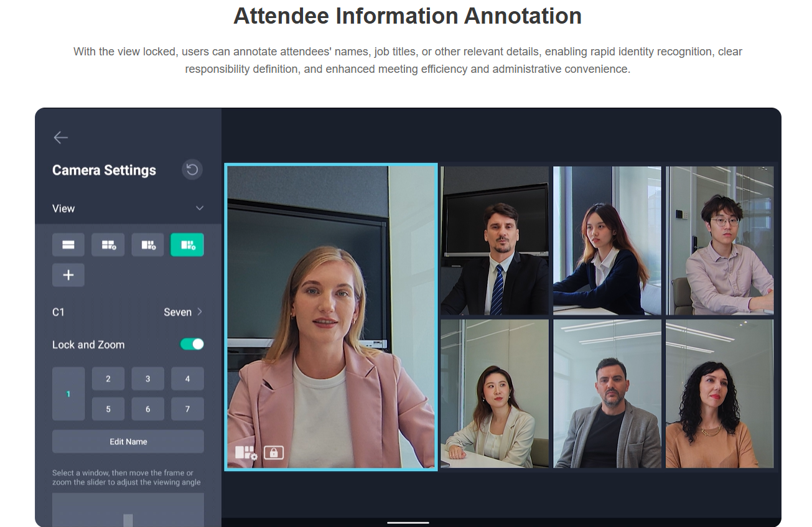Select the second layout preset icon
812x527 pixels.
coord(108,245)
